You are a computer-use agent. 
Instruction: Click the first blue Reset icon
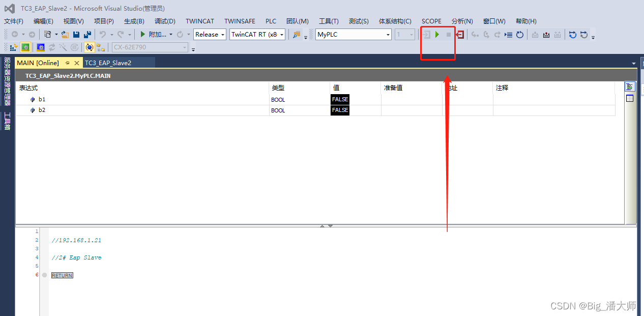573,35
